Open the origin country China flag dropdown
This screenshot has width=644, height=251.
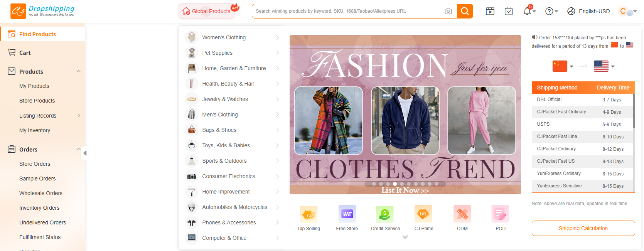[x=563, y=66]
